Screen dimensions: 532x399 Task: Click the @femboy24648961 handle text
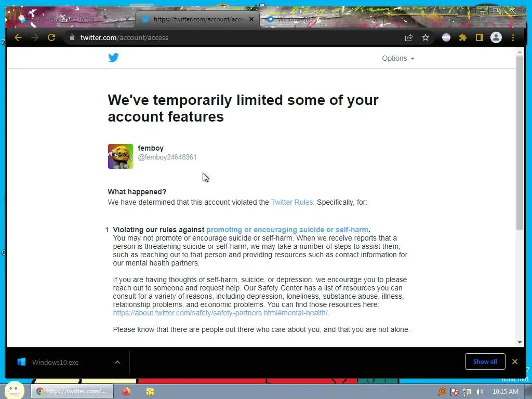point(167,157)
